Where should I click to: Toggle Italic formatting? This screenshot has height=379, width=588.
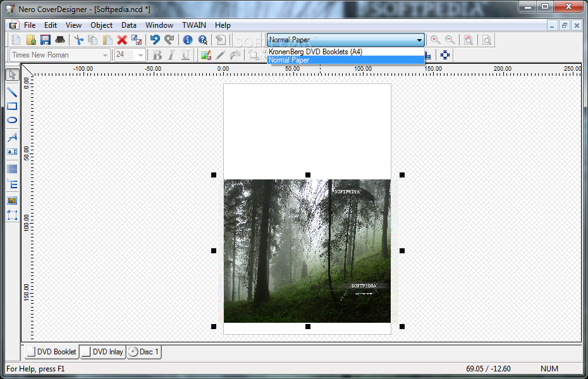[x=171, y=55]
